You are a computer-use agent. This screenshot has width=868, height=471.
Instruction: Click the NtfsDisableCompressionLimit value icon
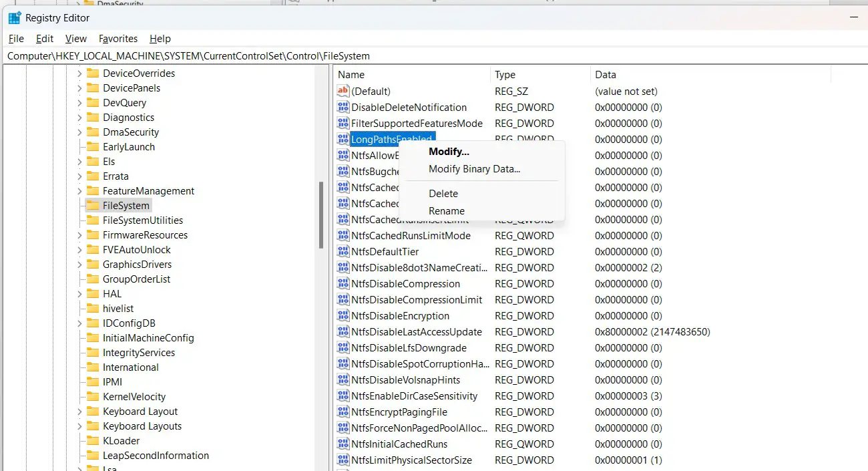click(x=343, y=299)
